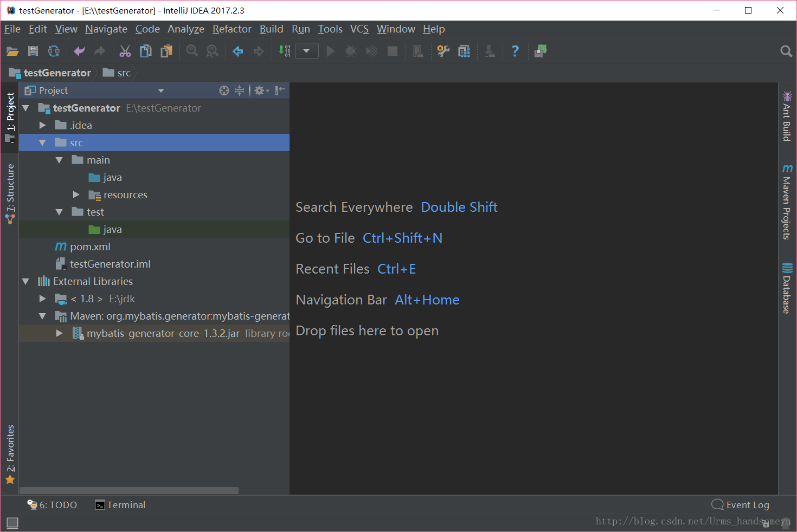This screenshot has width=797, height=532.
Task: Open the Project view type dropdown
Action: tap(161, 90)
